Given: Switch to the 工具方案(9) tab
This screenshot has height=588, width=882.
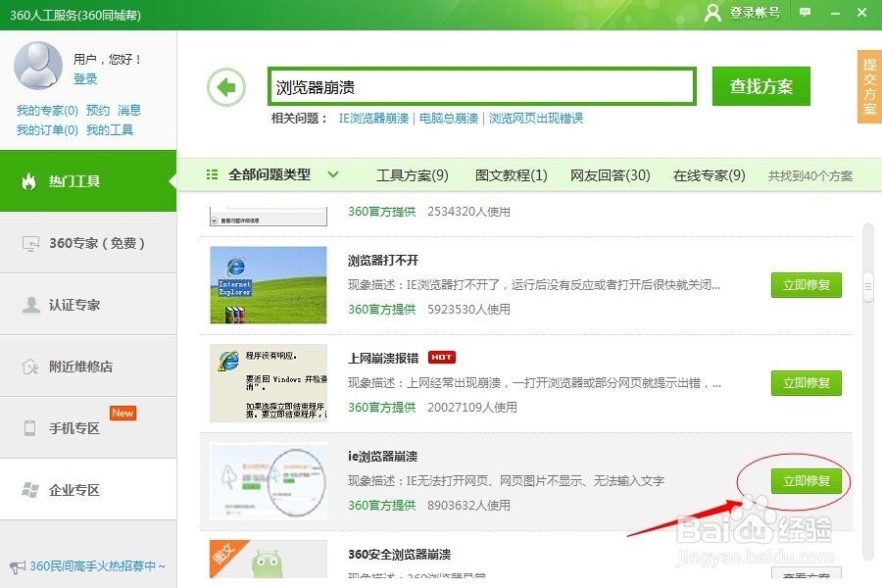Looking at the screenshot, I should 413,175.
